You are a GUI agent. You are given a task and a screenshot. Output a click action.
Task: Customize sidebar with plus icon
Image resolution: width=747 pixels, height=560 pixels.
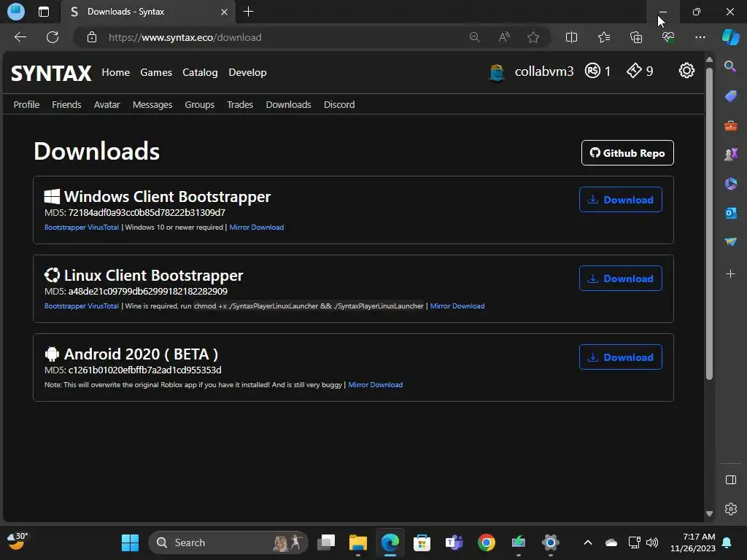[x=730, y=274]
